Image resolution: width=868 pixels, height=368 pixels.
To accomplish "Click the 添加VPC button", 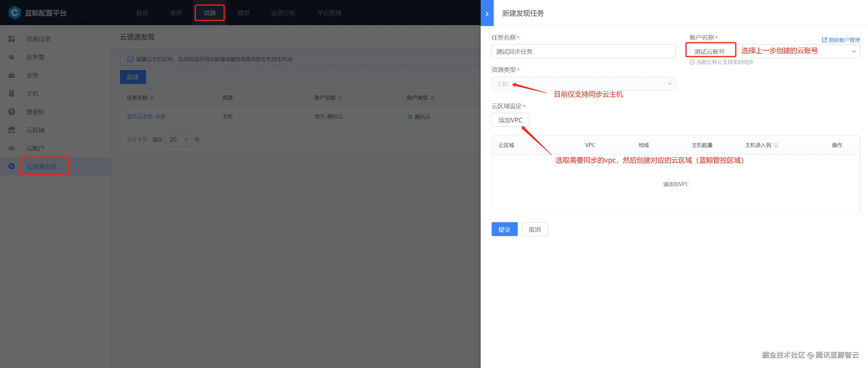I will [510, 120].
